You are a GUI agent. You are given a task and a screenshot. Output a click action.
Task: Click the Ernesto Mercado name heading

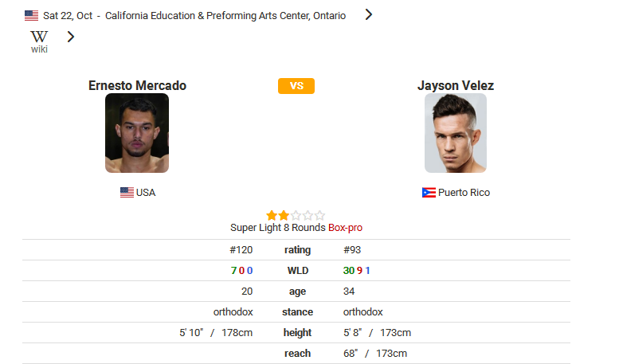tap(137, 85)
